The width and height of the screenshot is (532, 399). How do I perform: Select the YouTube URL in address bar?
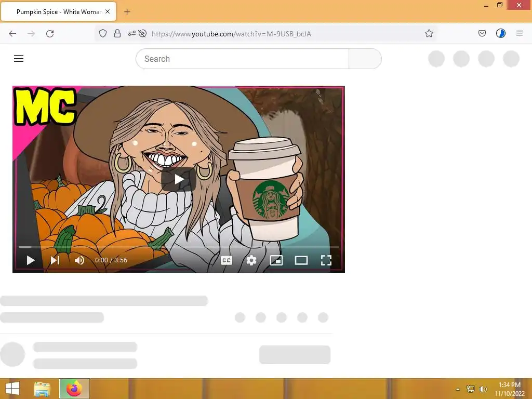tap(231, 34)
